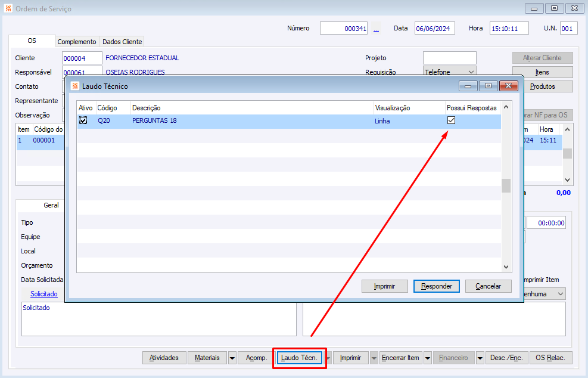Image resolution: width=588 pixels, height=378 pixels.
Task: Click the Ordem de Serviço app icon
Action: pos(8,8)
